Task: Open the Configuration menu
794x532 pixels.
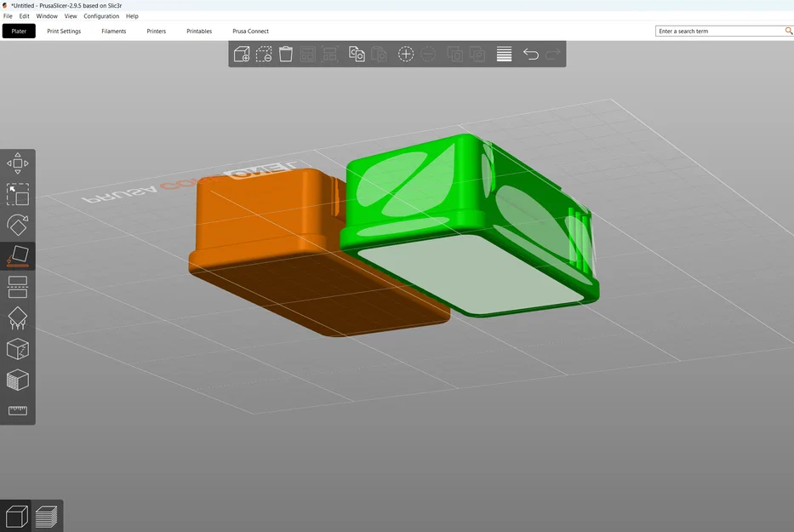Action: pos(101,16)
